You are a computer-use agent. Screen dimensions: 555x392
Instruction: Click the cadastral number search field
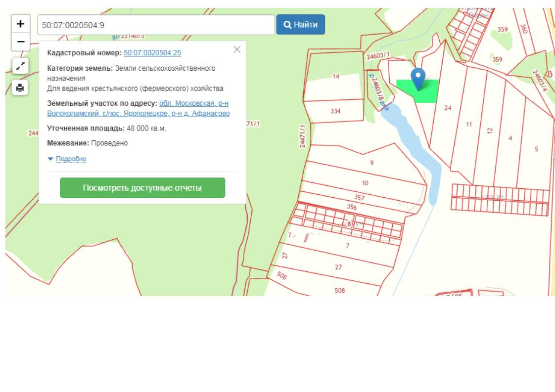[x=156, y=25]
